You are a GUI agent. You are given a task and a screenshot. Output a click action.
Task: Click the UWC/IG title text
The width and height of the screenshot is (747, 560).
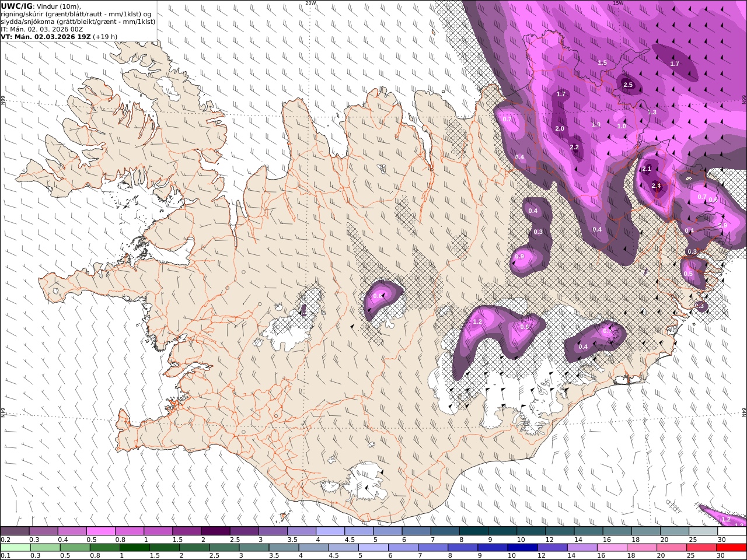[x=16, y=6]
